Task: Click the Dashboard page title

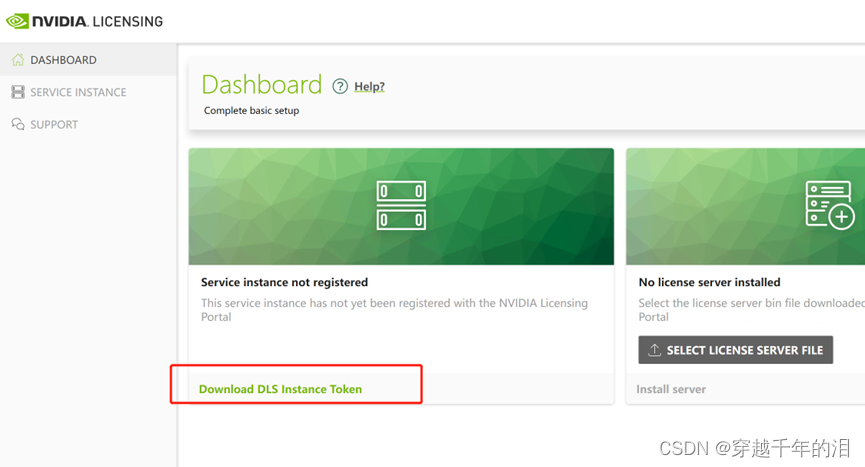Action: (x=261, y=84)
